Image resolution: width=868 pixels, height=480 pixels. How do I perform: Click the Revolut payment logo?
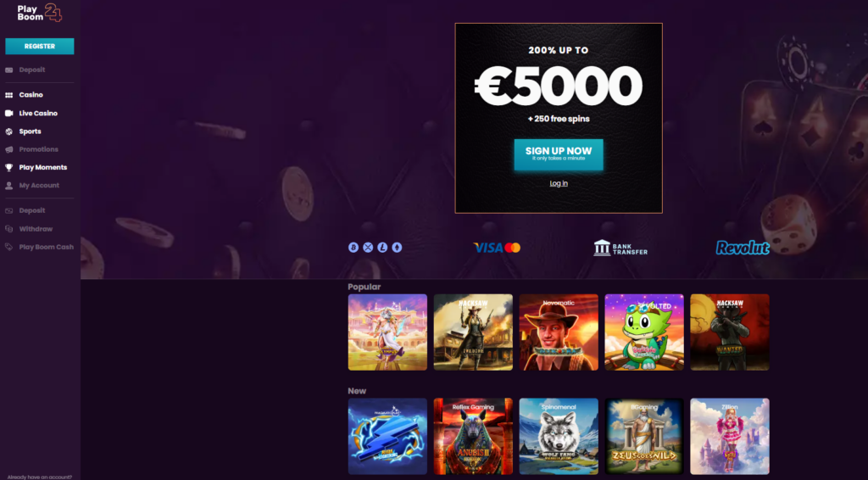(x=743, y=248)
